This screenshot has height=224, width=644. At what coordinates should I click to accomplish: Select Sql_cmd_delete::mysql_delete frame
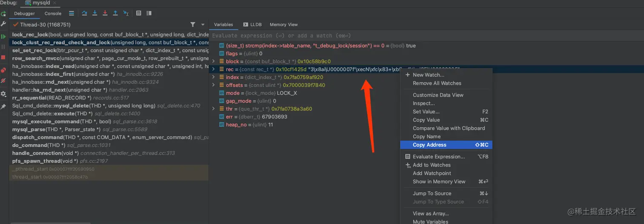[x=109, y=106]
